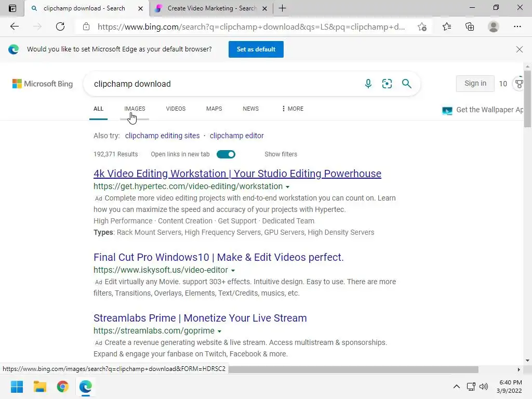Image resolution: width=532 pixels, height=399 pixels.
Task: Click Show filters
Action: 281,154
